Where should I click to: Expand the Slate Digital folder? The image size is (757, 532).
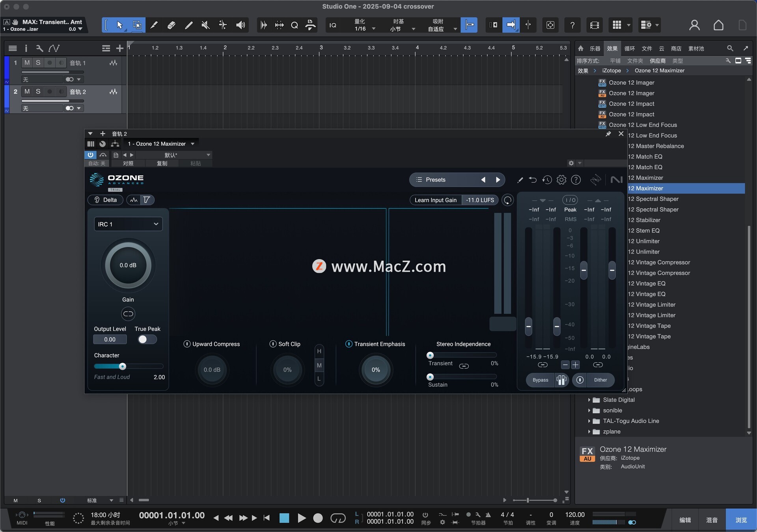tap(589, 400)
